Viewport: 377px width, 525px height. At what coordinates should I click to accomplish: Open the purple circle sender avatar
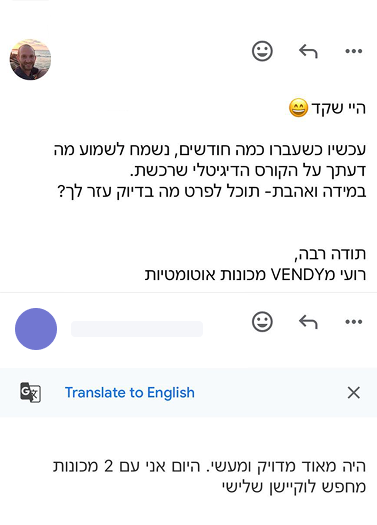(36, 329)
